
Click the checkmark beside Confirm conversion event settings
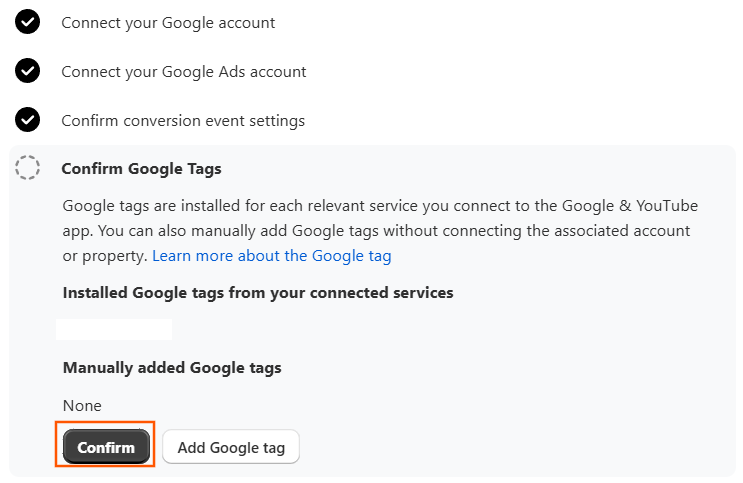pos(27,120)
